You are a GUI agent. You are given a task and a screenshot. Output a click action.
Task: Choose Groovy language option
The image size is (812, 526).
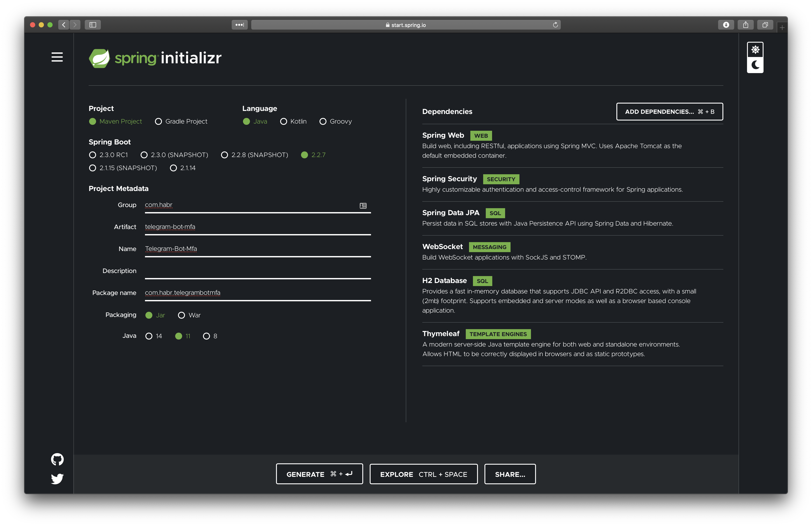335,121
